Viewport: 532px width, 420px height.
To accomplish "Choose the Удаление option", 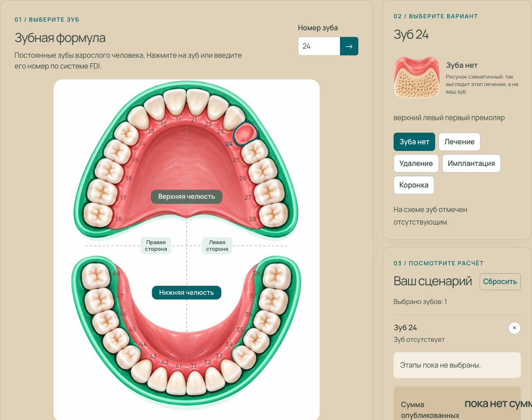I will (416, 163).
